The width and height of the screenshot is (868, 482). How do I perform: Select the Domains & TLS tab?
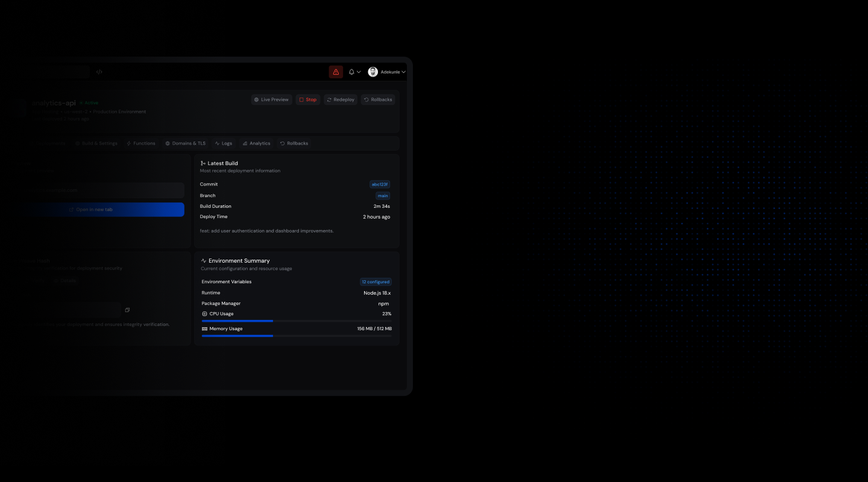coord(185,143)
